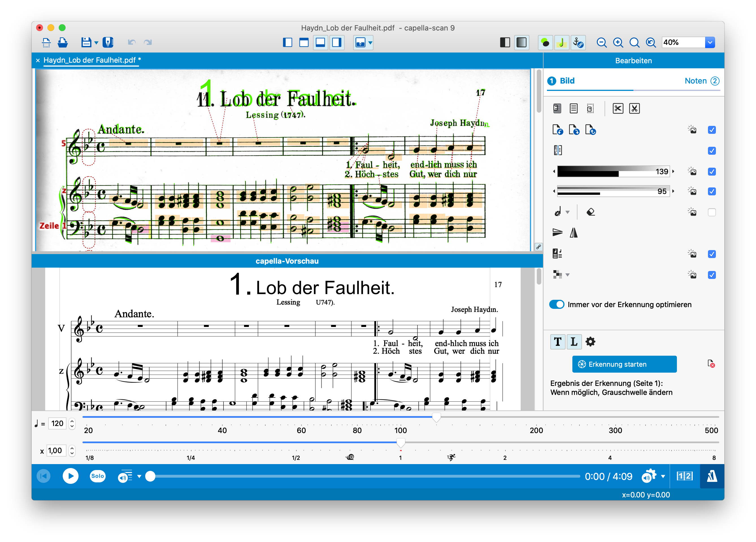756x542 pixels.
Task: Click the vertical mirror flip icon
Action: point(574,233)
